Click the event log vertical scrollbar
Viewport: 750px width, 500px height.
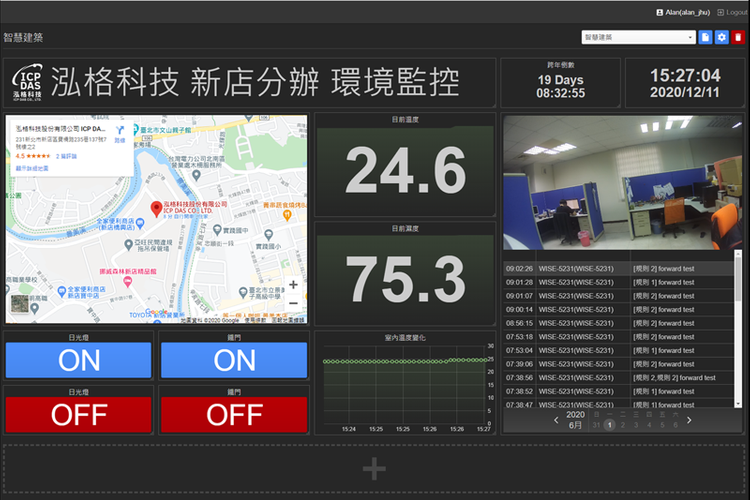click(x=738, y=330)
